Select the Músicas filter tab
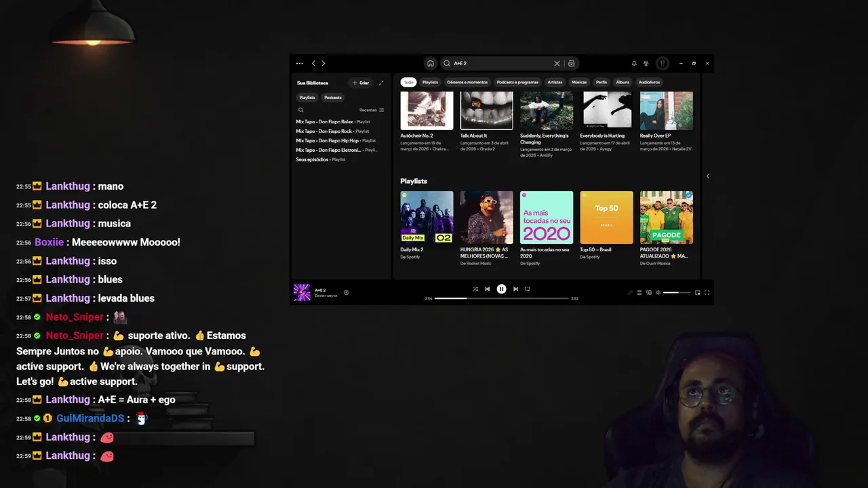 [579, 82]
